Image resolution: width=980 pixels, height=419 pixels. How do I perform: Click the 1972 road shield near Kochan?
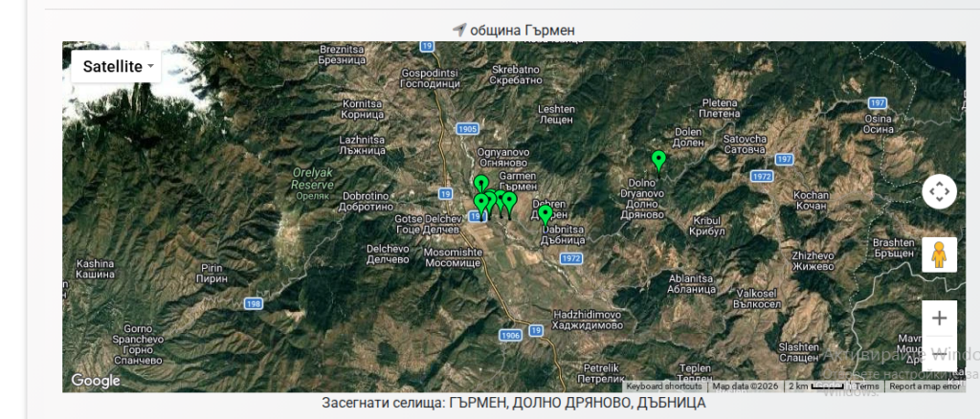(762, 177)
